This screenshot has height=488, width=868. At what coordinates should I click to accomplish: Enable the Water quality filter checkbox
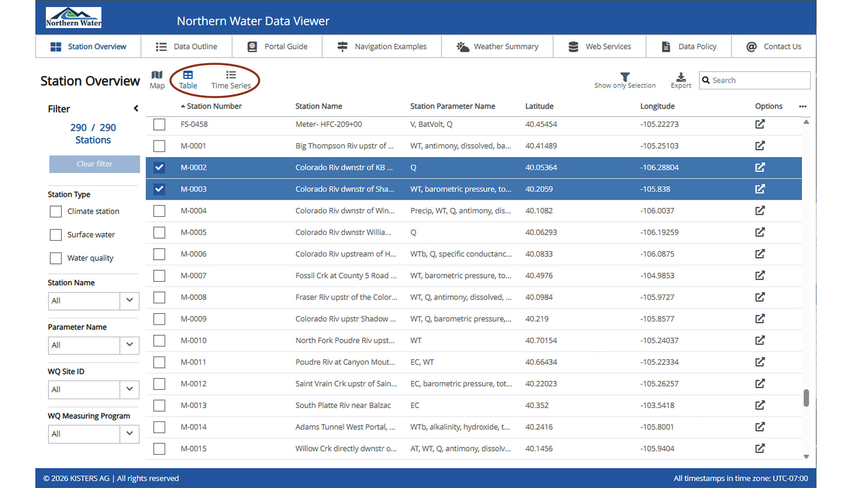pyautogui.click(x=56, y=258)
